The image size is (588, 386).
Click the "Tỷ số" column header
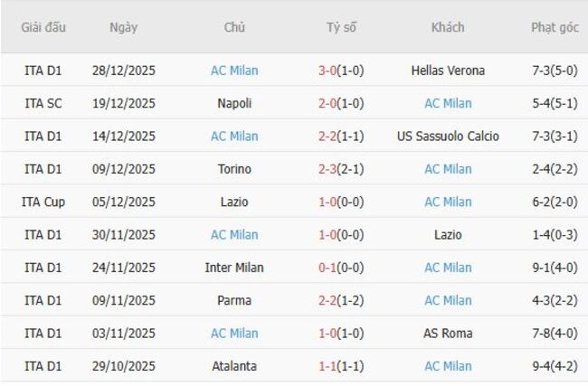(x=341, y=27)
